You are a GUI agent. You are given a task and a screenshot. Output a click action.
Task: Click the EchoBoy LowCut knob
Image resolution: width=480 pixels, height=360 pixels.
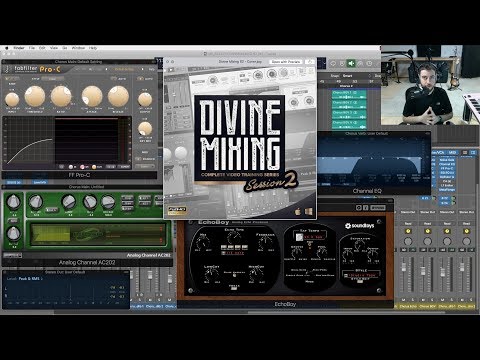click(212, 275)
